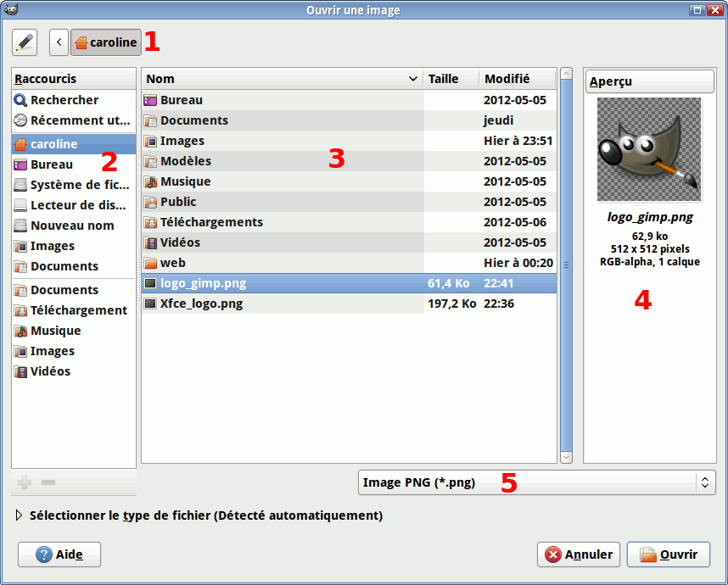728x585 pixels.
Task: Select the caroline path bar button
Action: pyautogui.click(x=106, y=42)
